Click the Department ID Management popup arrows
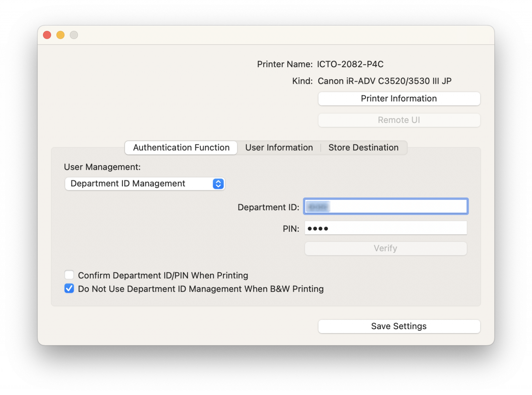The width and height of the screenshot is (532, 395). pyautogui.click(x=218, y=184)
